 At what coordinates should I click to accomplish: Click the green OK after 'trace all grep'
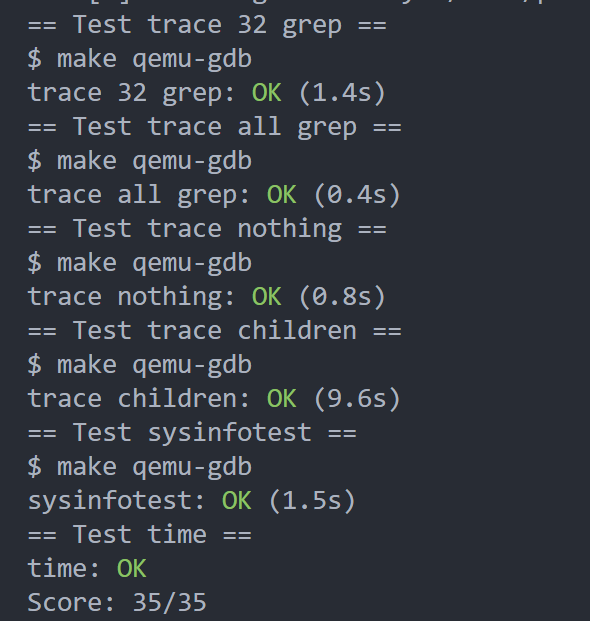tap(282, 195)
